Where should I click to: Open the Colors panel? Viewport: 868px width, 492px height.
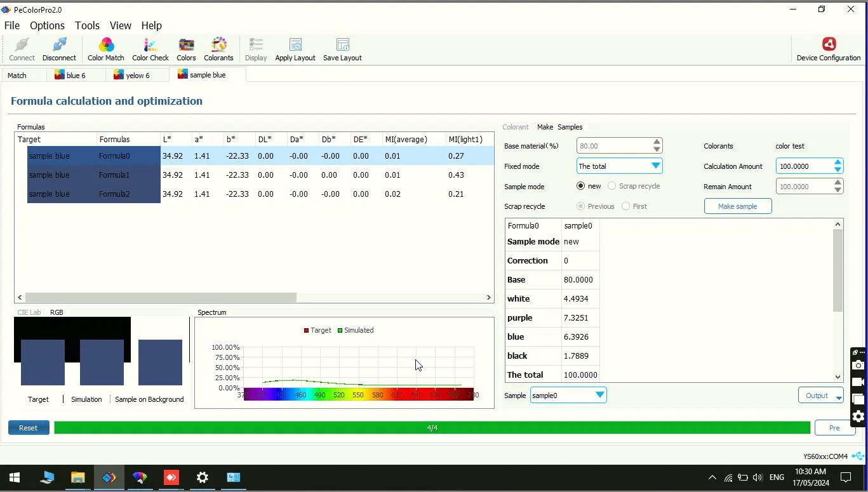[x=185, y=49]
